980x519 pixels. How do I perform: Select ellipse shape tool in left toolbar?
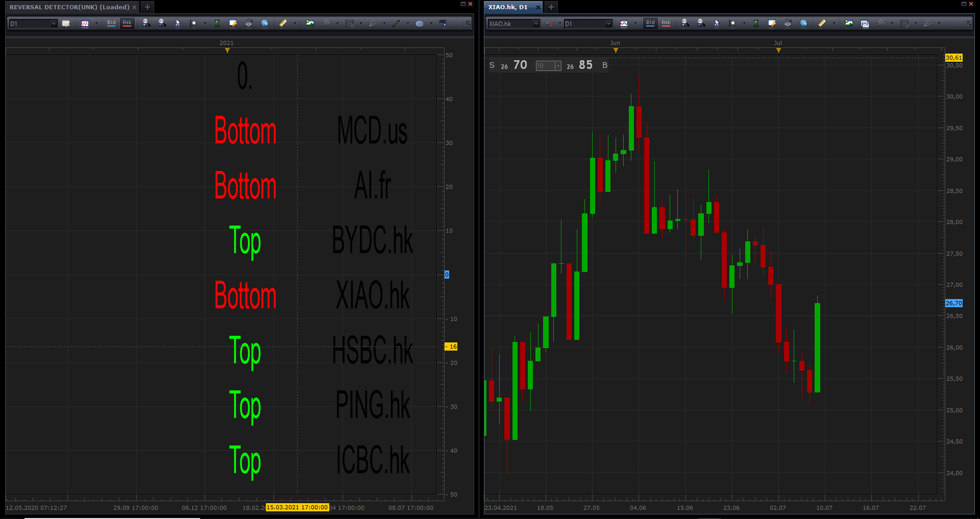tap(419, 23)
